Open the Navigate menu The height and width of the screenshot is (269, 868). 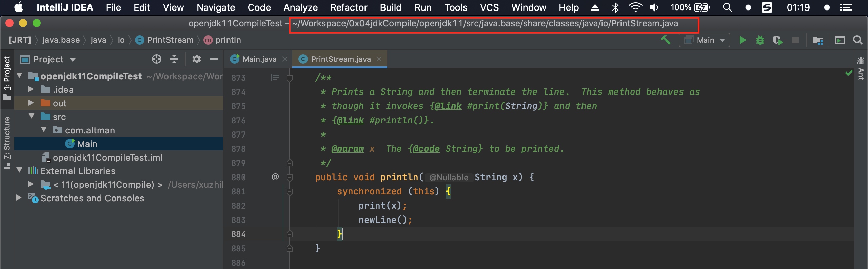(x=216, y=7)
